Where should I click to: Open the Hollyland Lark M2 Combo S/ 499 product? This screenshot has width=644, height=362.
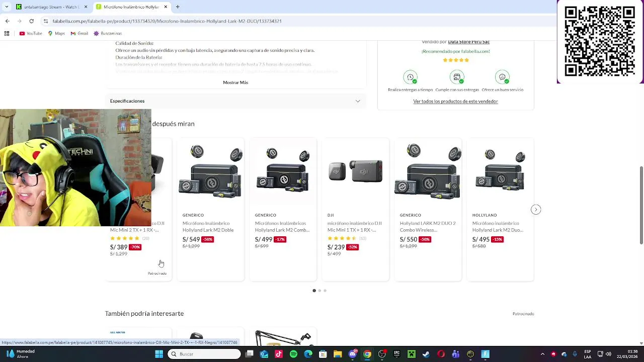coord(283,209)
